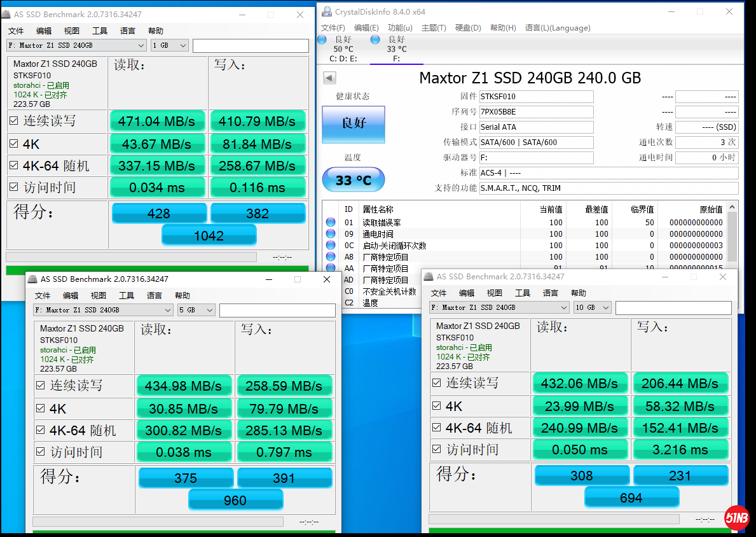Click status orb beside attribute 0C row
This screenshot has width=756, height=537.
331,246
